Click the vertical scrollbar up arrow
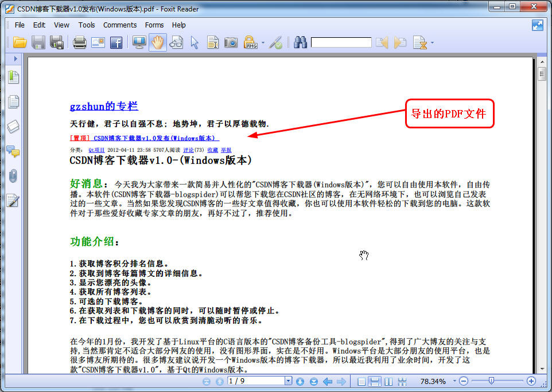Viewport: 552px width, 392px height. [x=542, y=62]
